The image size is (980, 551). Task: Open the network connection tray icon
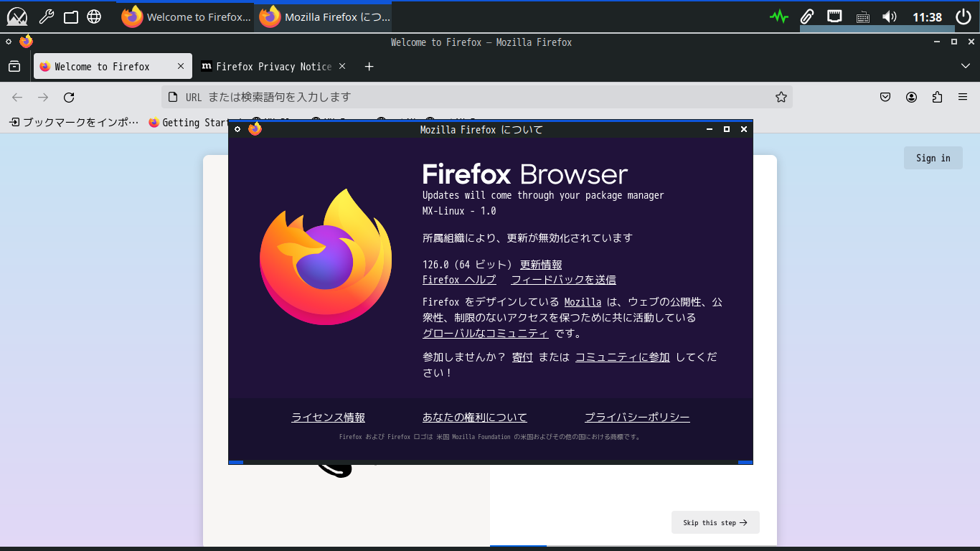tap(834, 17)
